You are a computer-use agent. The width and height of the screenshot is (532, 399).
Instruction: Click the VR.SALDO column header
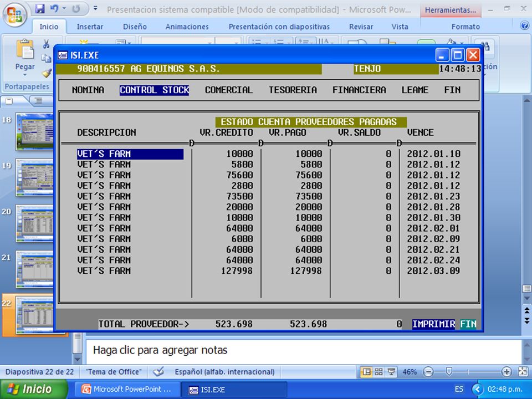pos(359,132)
